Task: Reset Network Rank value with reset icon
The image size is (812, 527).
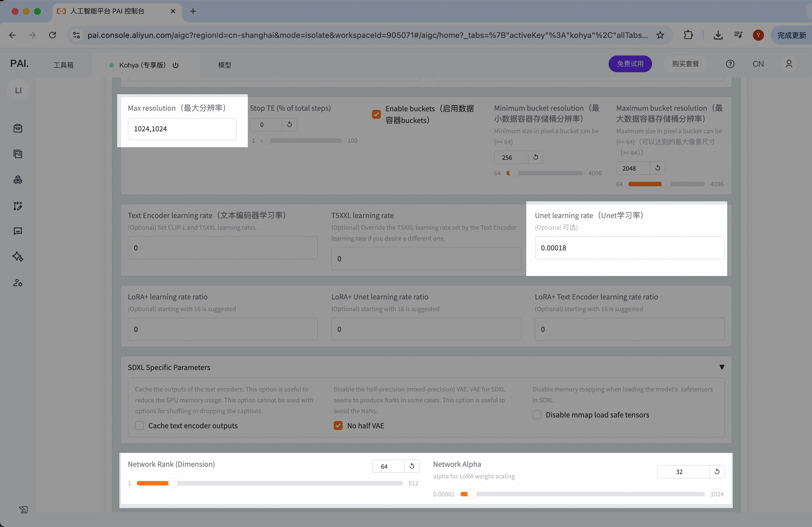Action: pyautogui.click(x=412, y=466)
